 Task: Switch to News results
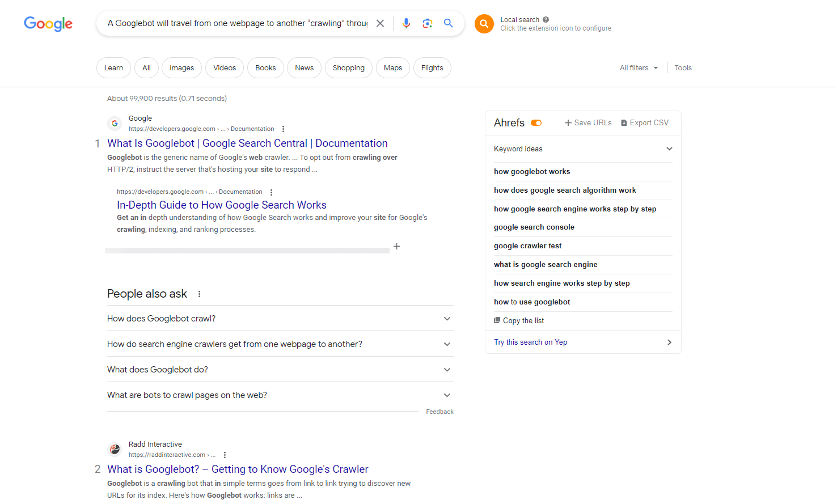(x=304, y=68)
